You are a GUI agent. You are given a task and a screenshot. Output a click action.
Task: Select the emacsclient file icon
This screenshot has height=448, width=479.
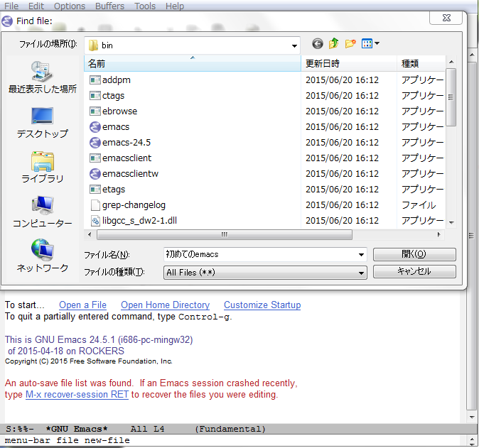tap(95, 158)
